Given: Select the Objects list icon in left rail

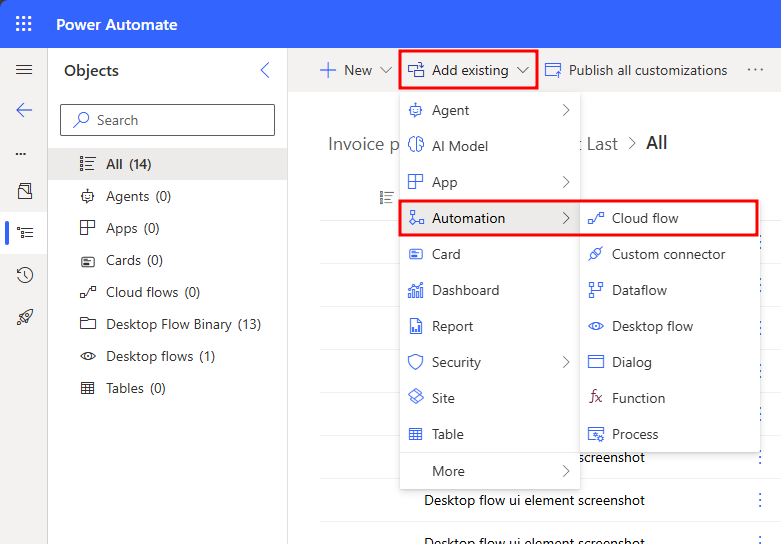Looking at the screenshot, I should point(25,233).
